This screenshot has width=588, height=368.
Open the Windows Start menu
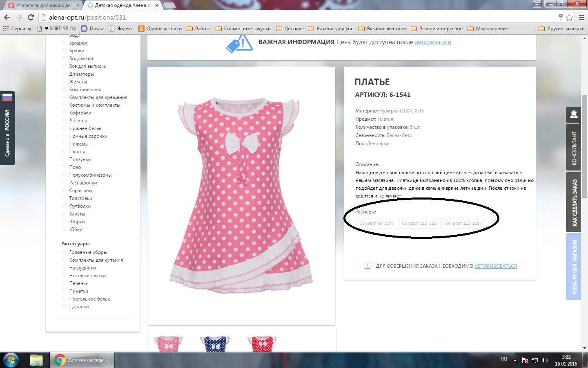[x=11, y=360]
